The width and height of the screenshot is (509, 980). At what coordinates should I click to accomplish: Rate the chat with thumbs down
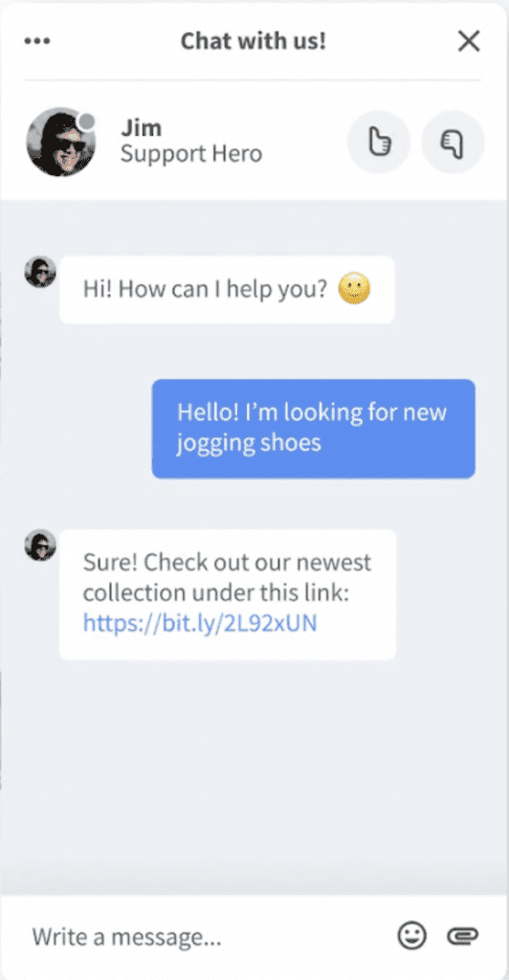pyautogui.click(x=453, y=142)
